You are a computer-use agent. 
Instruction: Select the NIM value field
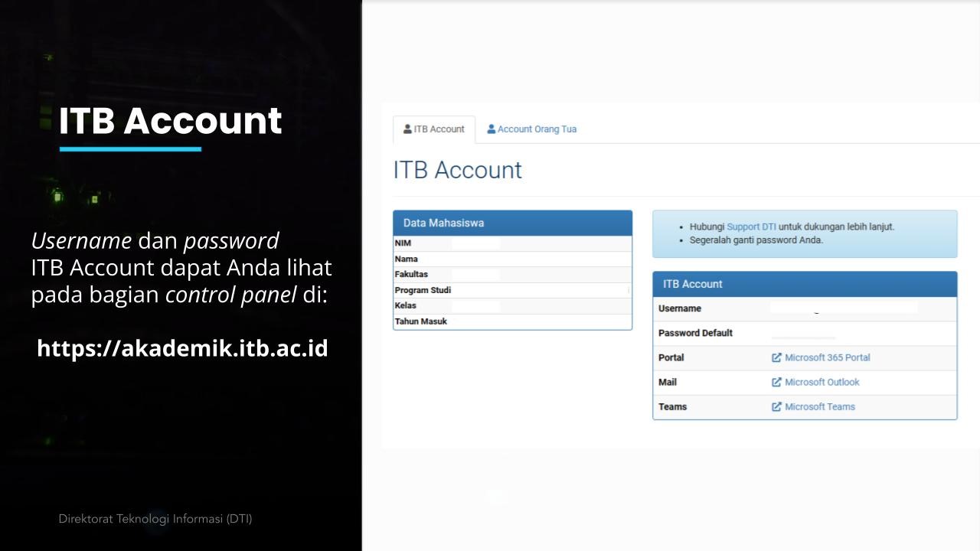[x=475, y=243]
